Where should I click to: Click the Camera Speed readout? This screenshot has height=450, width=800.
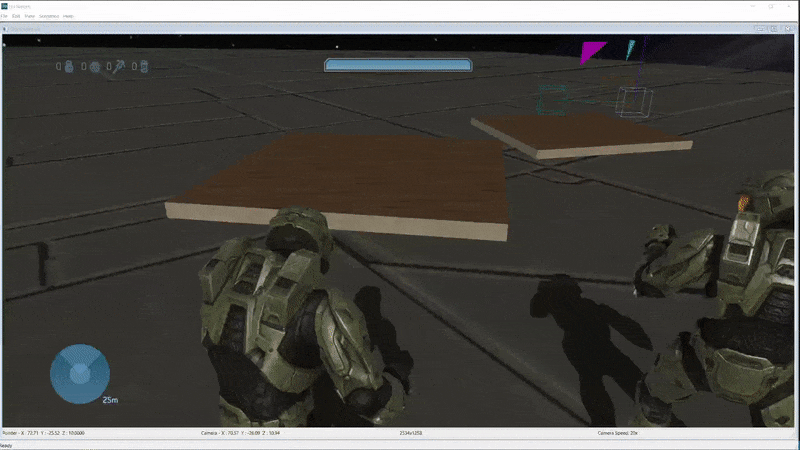point(618,433)
